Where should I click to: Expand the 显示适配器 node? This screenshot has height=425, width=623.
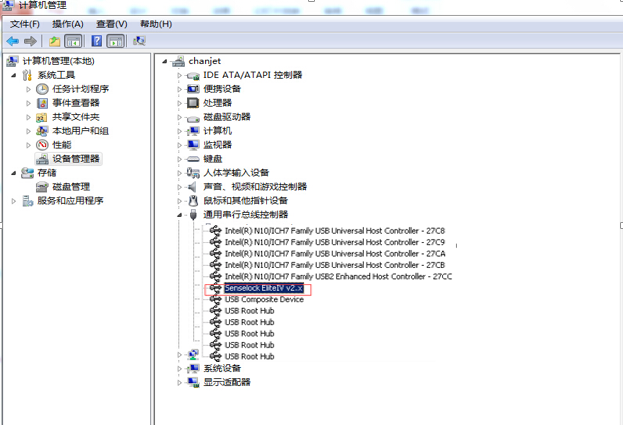[x=180, y=382]
